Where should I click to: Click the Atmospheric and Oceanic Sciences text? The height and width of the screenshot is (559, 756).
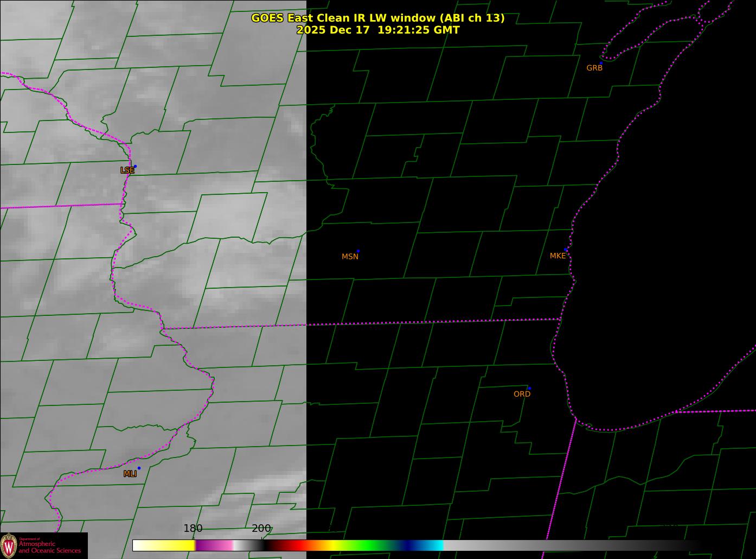click(50, 547)
